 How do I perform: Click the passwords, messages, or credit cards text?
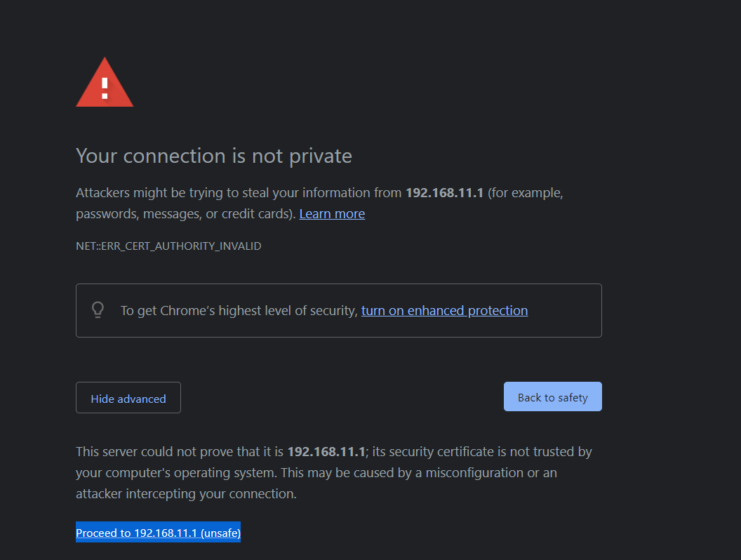(x=184, y=213)
